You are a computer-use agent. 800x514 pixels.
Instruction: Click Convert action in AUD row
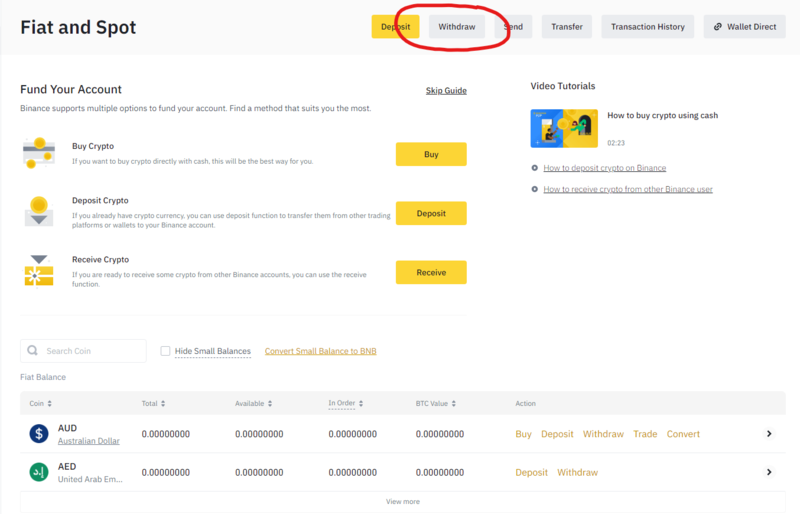(x=683, y=434)
